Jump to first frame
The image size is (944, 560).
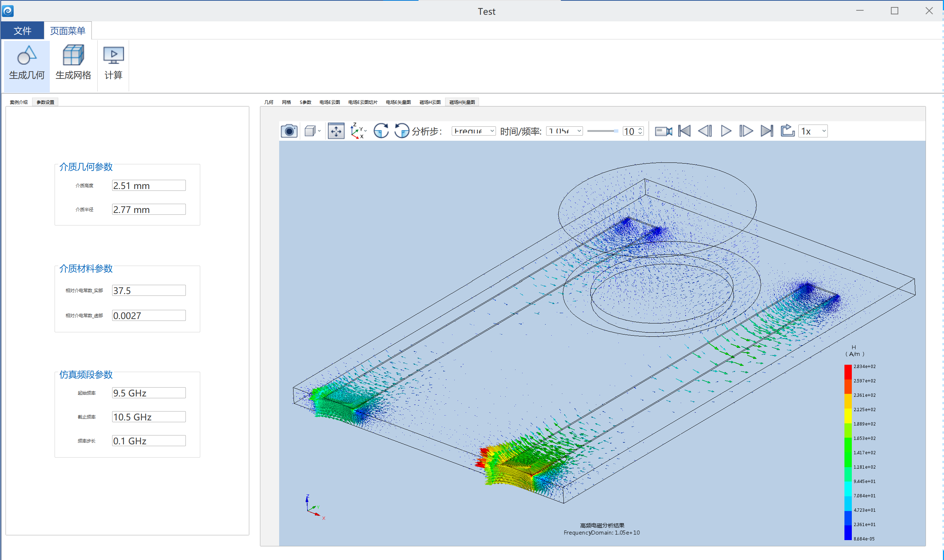point(685,131)
